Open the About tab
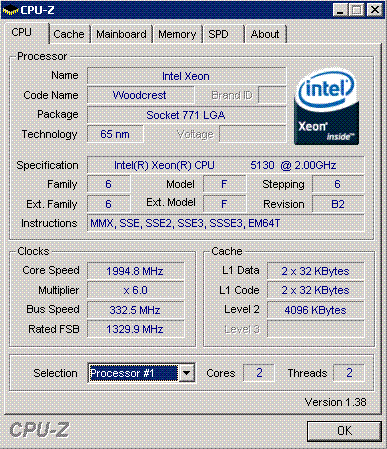 tap(265, 34)
